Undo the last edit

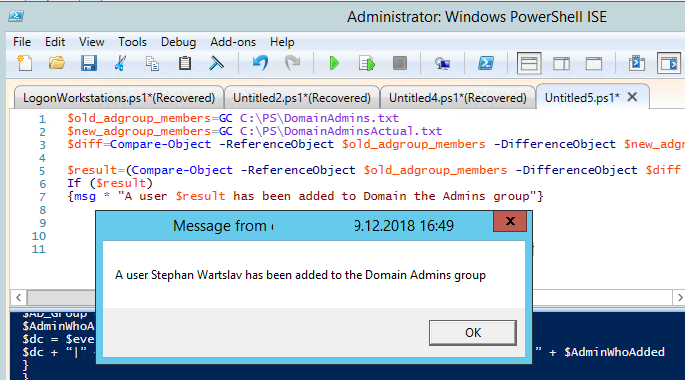point(260,63)
